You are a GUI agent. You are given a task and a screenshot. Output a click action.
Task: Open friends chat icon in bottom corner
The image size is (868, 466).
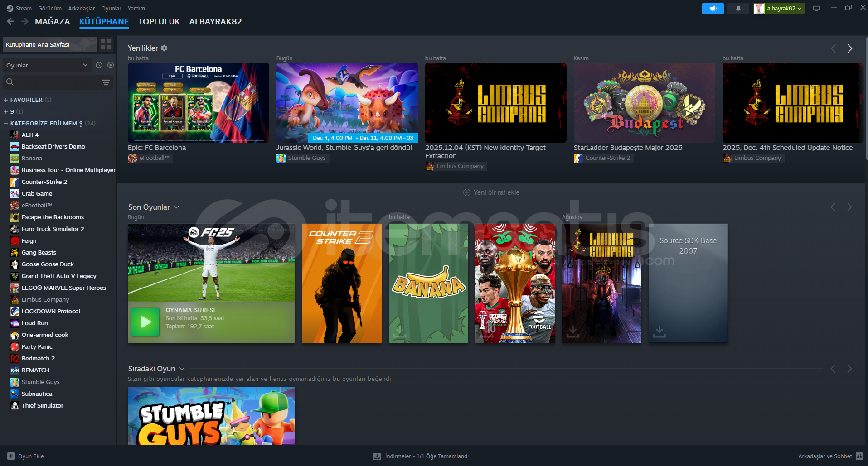coord(859,456)
